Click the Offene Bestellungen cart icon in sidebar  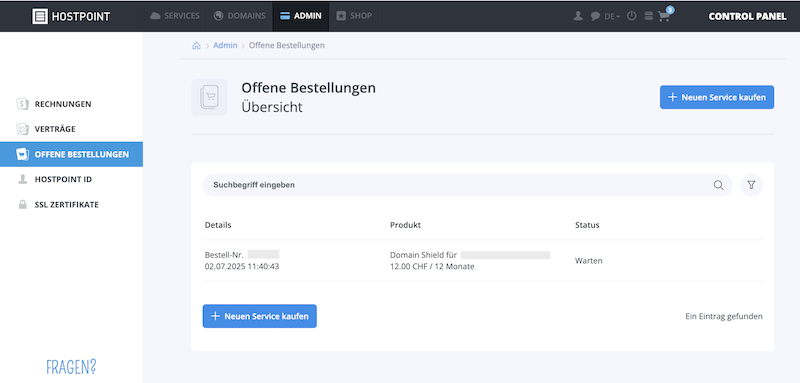(x=22, y=154)
